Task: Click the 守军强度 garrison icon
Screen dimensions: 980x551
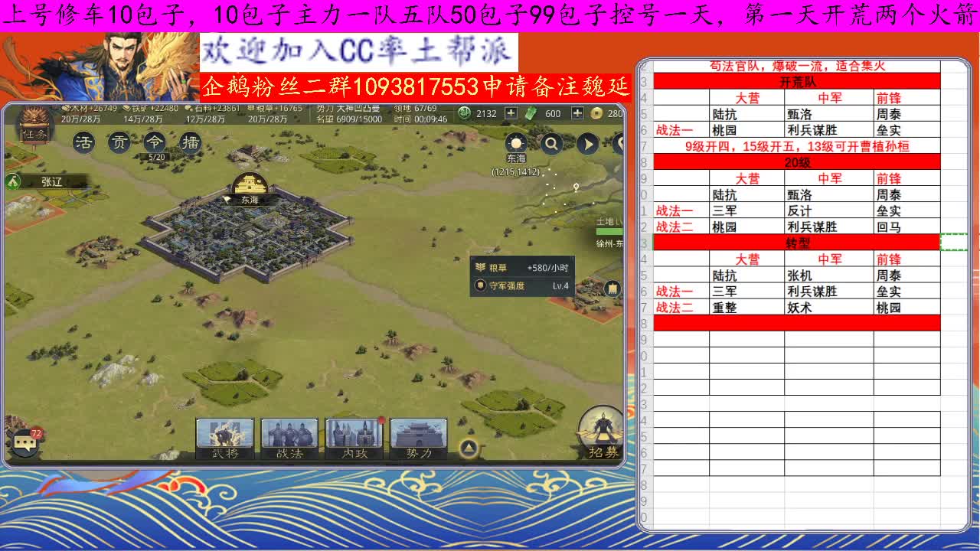Action: point(480,285)
